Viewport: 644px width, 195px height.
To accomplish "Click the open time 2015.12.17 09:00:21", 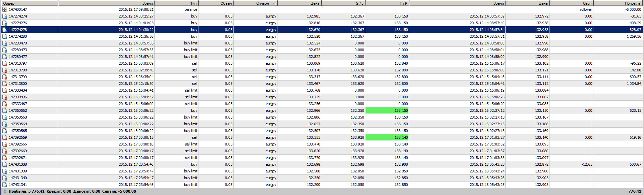I will 136,9.
